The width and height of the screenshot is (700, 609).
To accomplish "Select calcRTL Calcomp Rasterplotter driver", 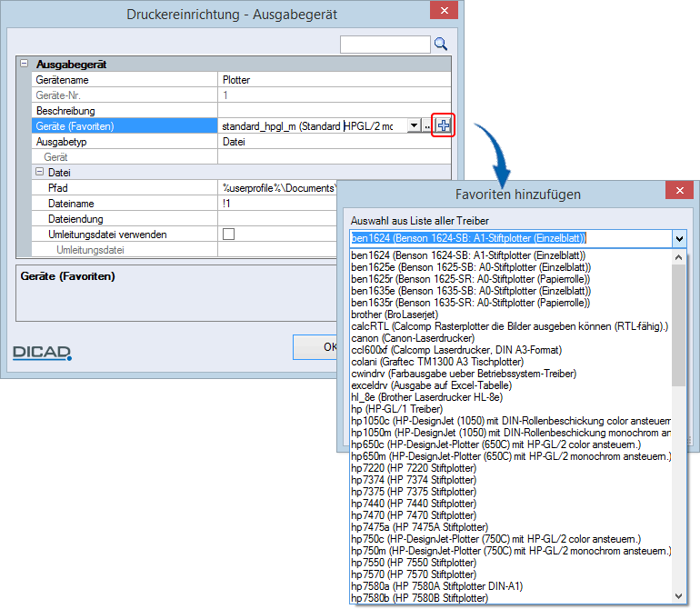I will click(x=511, y=326).
